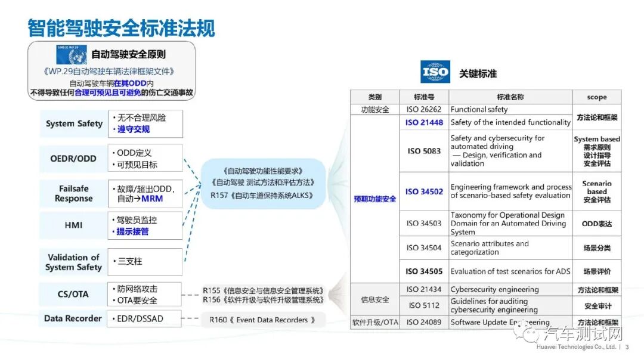Select the ODD定义 bullet
This screenshot has width=644, height=362.
click(132, 153)
